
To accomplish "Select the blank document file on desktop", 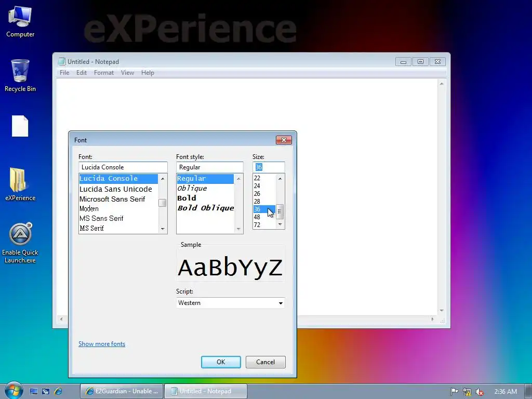I will [20, 126].
